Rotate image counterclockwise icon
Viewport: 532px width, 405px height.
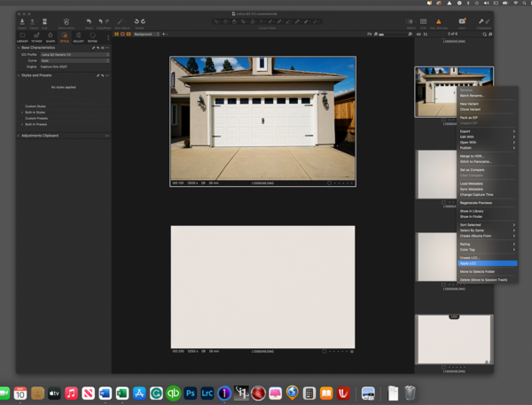pos(137,21)
